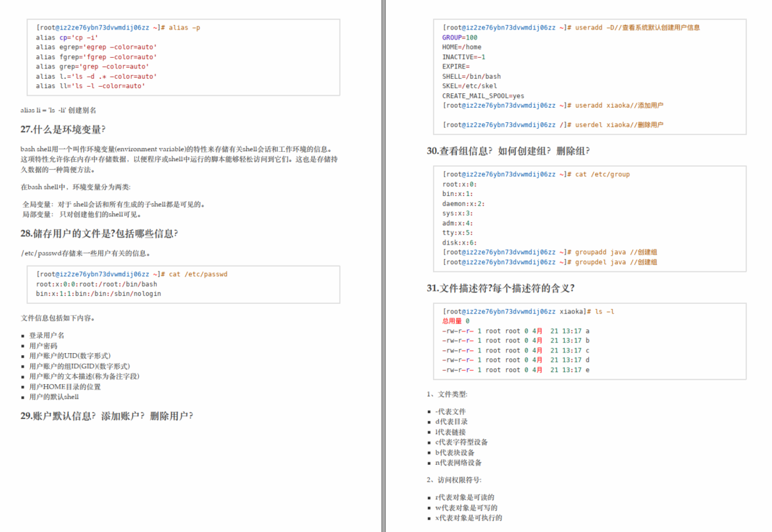Click the text '1、文件类型:'

tap(447, 394)
